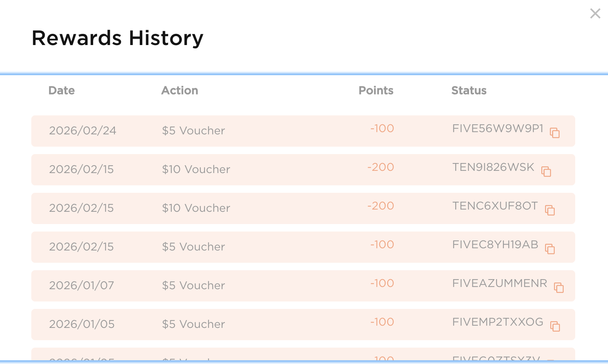608x364 pixels.
Task: Click the TEN9I826WSK code text
Action: pos(493,167)
